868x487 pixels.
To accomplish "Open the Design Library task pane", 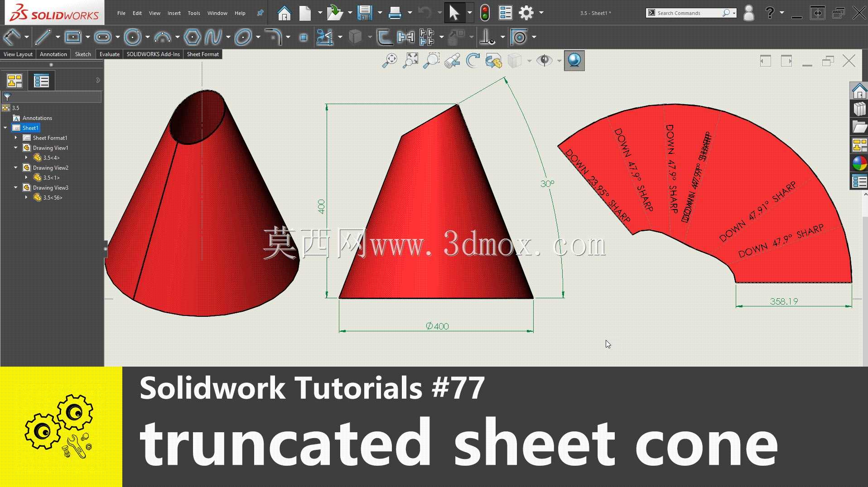I will tap(859, 109).
